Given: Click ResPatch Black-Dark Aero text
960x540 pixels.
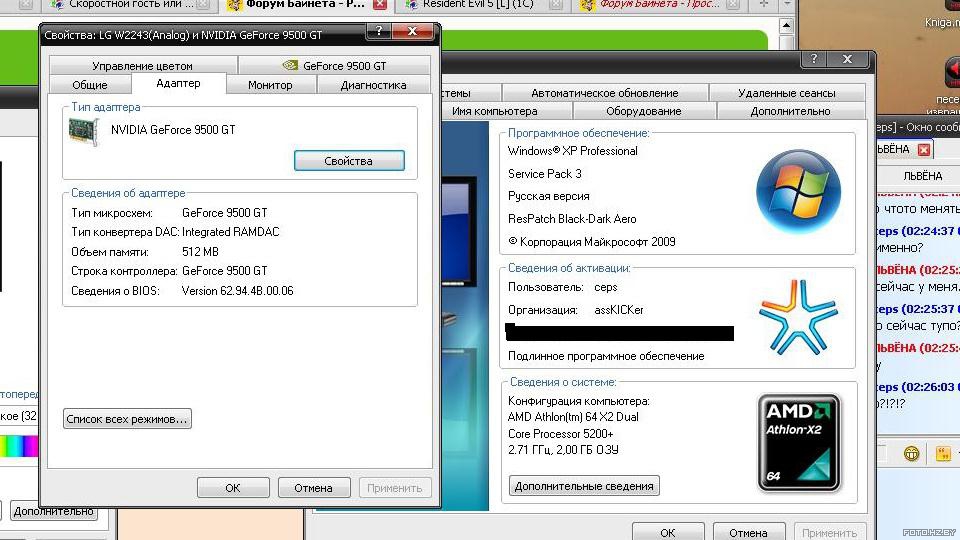Looking at the screenshot, I should point(572,219).
